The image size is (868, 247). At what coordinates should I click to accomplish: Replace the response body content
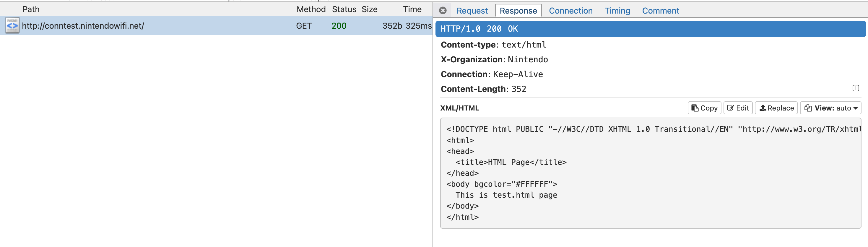pos(776,108)
